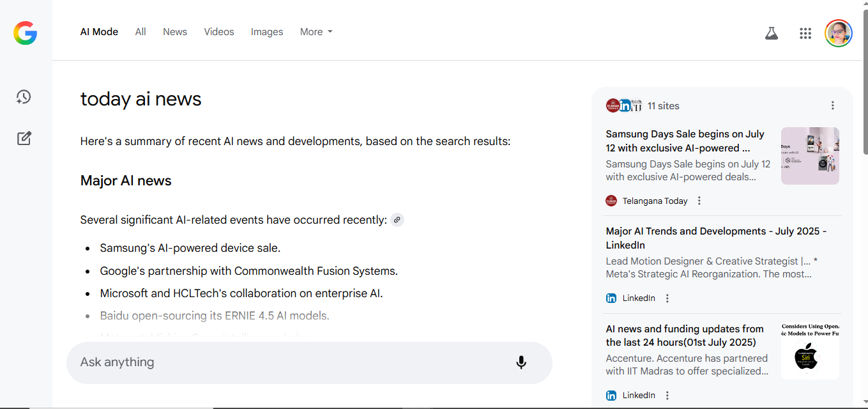Click the Apple Siri article thumbnail

[x=810, y=351]
